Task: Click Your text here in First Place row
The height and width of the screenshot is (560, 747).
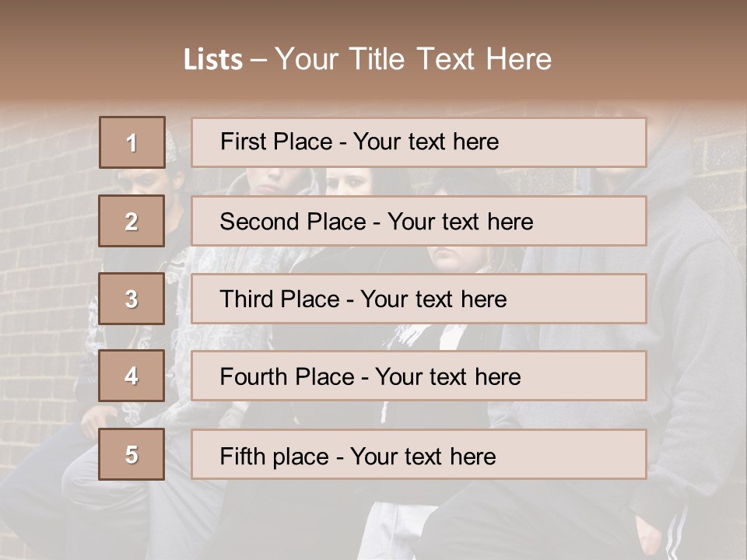Action: pos(426,142)
